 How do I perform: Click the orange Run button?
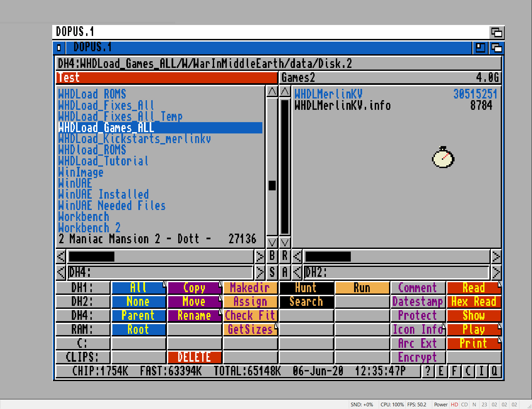point(362,288)
